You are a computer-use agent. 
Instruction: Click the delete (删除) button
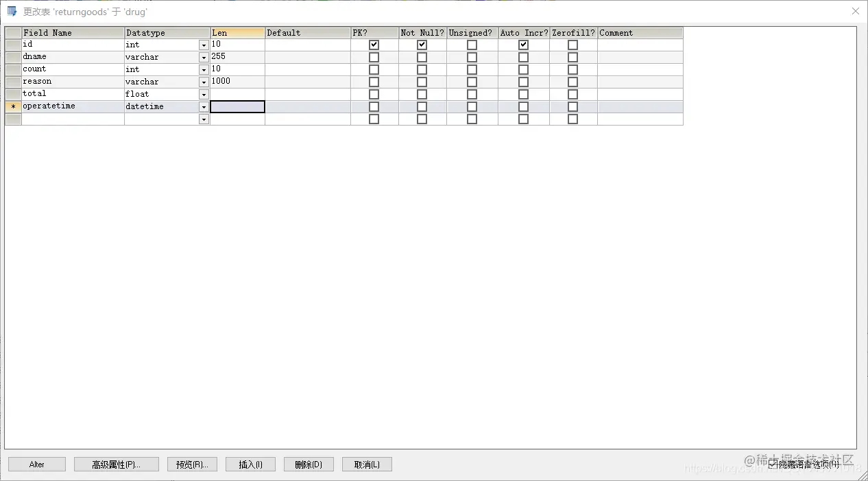click(309, 465)
